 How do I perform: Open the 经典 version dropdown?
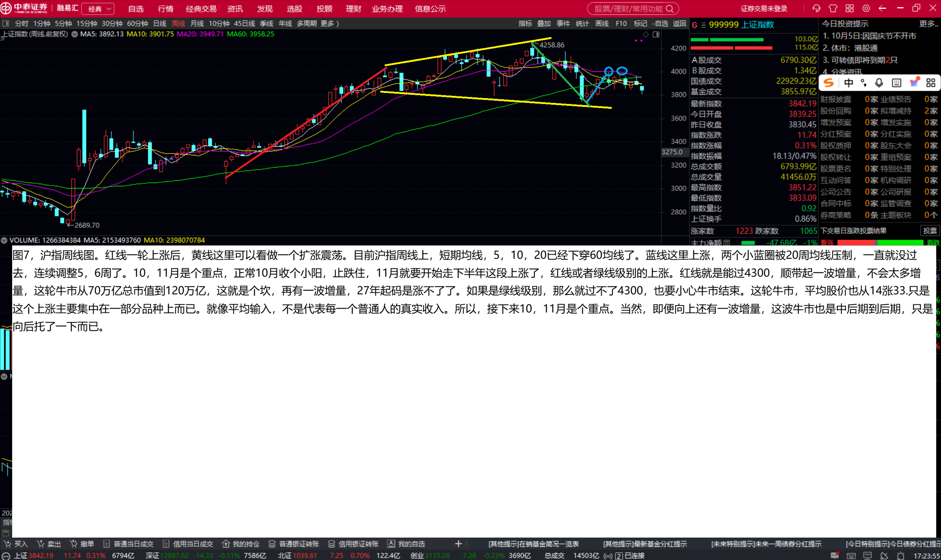point(98,9)
